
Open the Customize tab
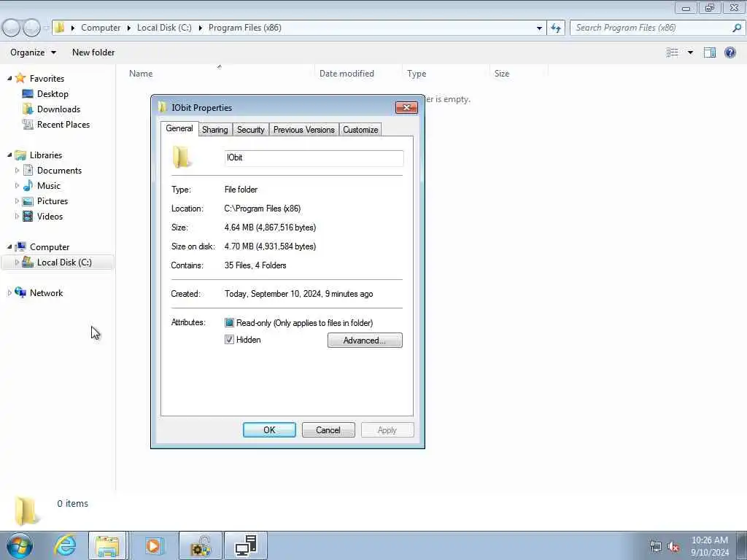point(360,130)
